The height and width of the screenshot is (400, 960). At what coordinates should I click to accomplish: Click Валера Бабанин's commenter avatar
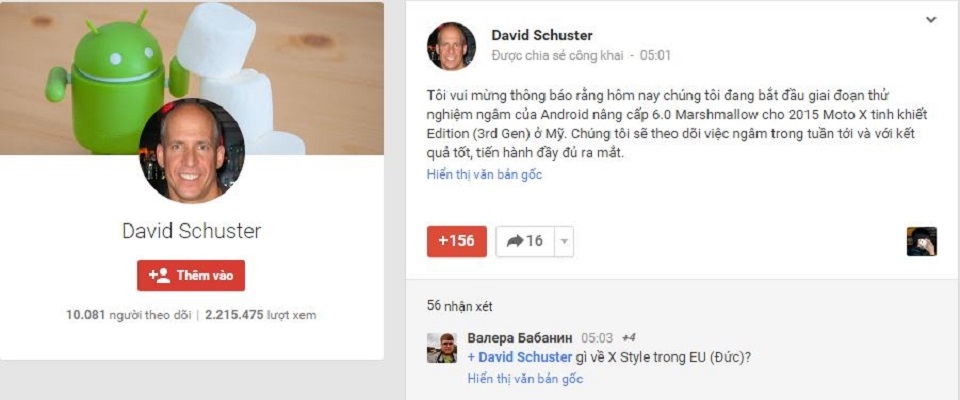click(x=441, y=348)
